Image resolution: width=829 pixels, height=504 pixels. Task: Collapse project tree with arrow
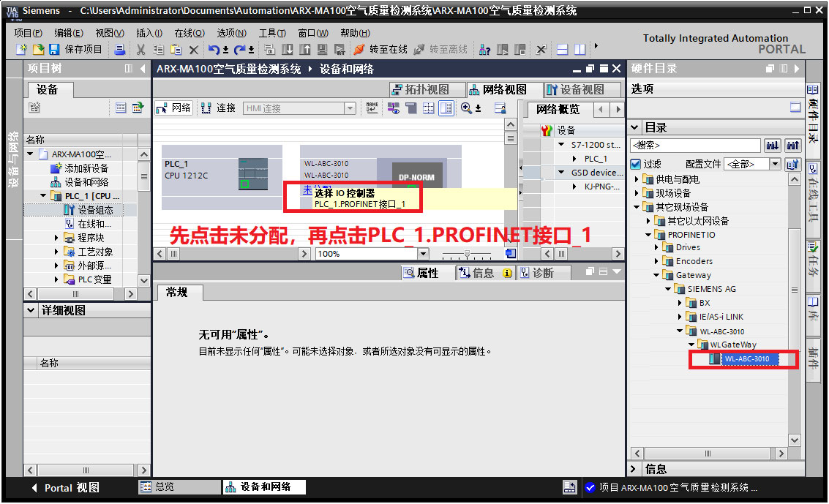coord(142,69)
